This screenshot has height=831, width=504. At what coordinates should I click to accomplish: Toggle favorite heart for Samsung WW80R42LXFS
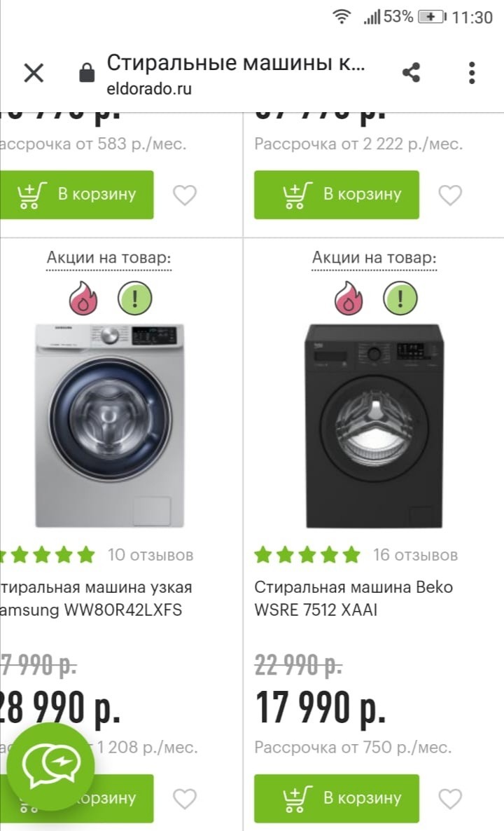185,799
